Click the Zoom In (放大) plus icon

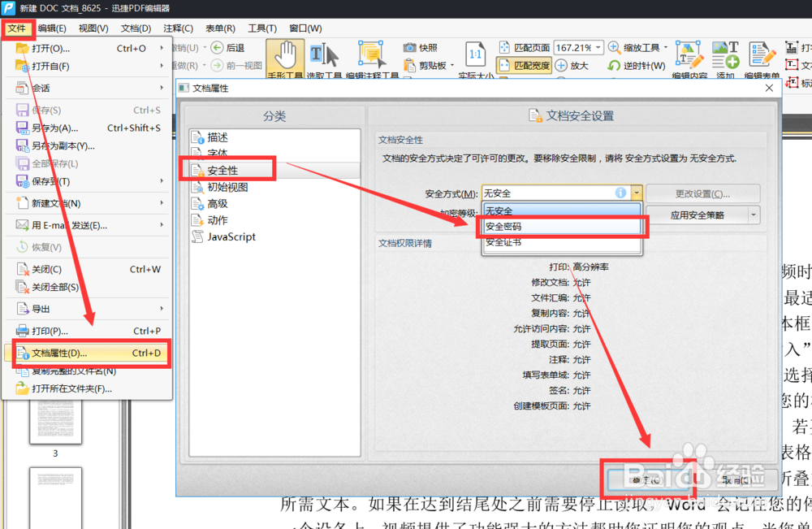561,66
